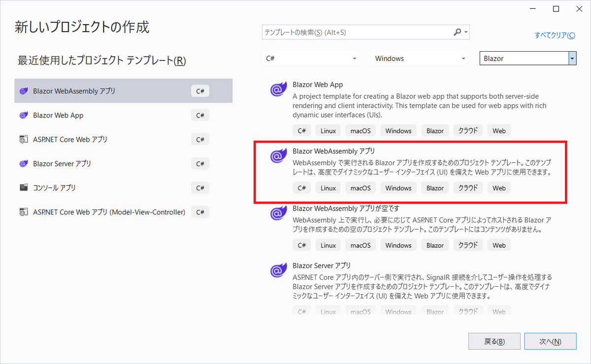591x364 pixels.
Task: Click icon of Blazor Server アプリ template result
Action: click(x=279, y=271)
